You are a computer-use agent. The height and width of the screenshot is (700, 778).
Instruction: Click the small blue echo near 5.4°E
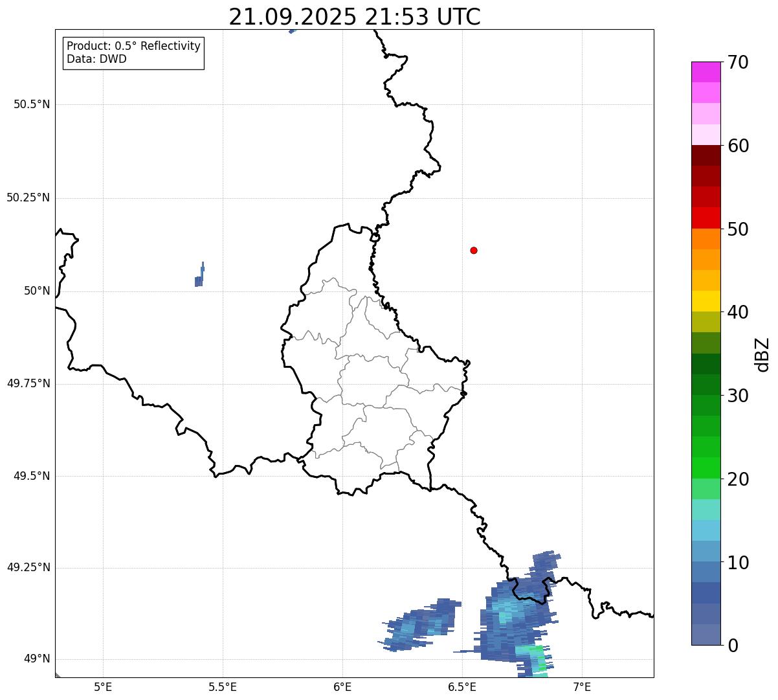199,277
